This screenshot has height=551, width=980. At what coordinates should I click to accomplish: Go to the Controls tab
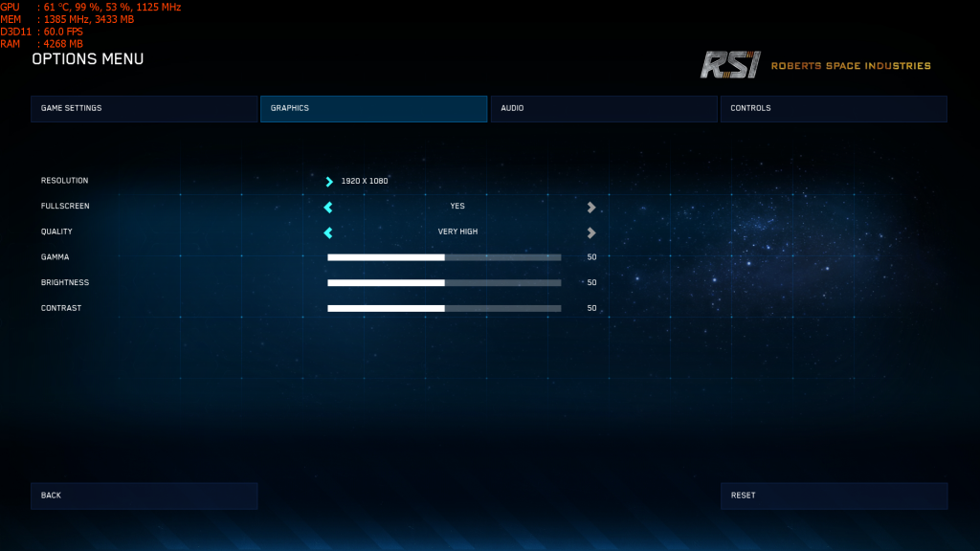coord(833,109)
